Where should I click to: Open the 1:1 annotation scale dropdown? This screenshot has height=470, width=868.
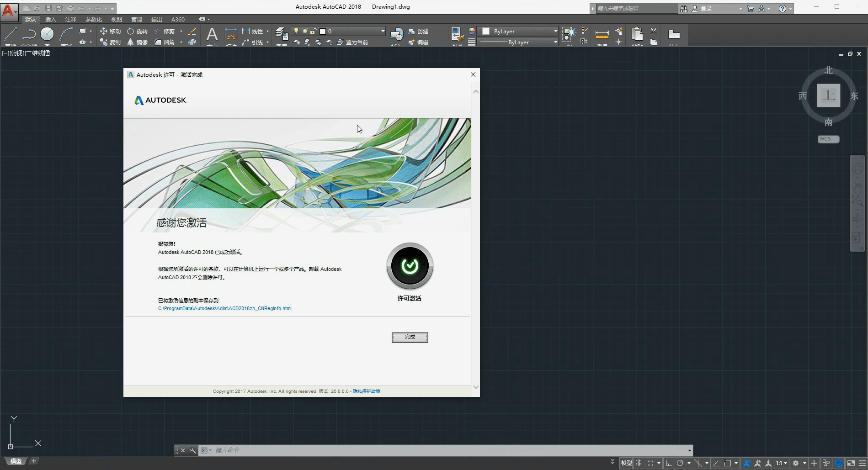pos(782,463)
